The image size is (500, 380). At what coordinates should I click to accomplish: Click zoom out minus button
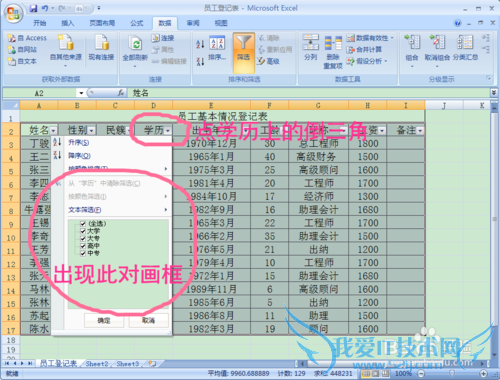(x=421, y=373)
